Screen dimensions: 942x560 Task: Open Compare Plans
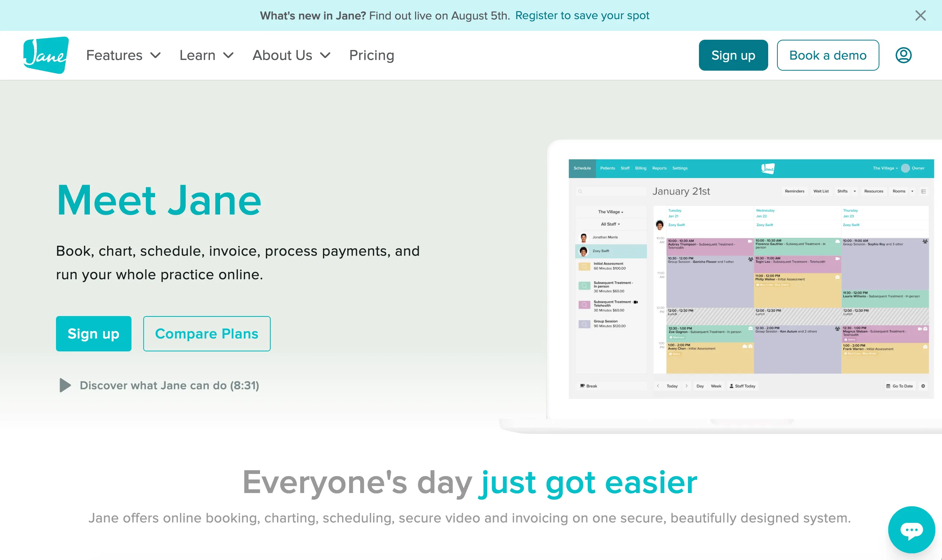pyautogui.click(x=207, y=334)
